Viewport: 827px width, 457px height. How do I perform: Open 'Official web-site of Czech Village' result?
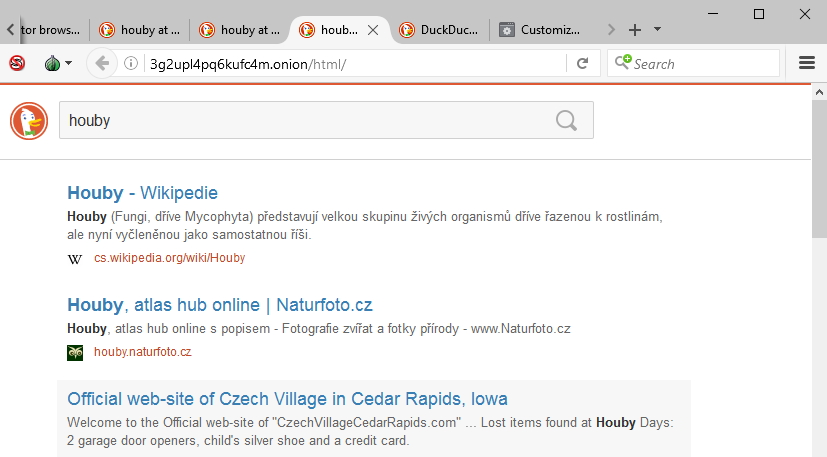[287, 398]
